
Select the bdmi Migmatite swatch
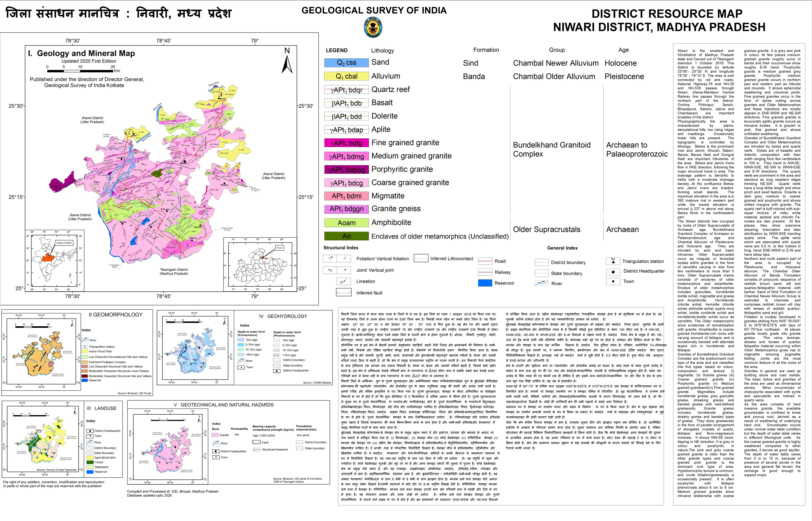pyautogui.click(x=346, y=196)
